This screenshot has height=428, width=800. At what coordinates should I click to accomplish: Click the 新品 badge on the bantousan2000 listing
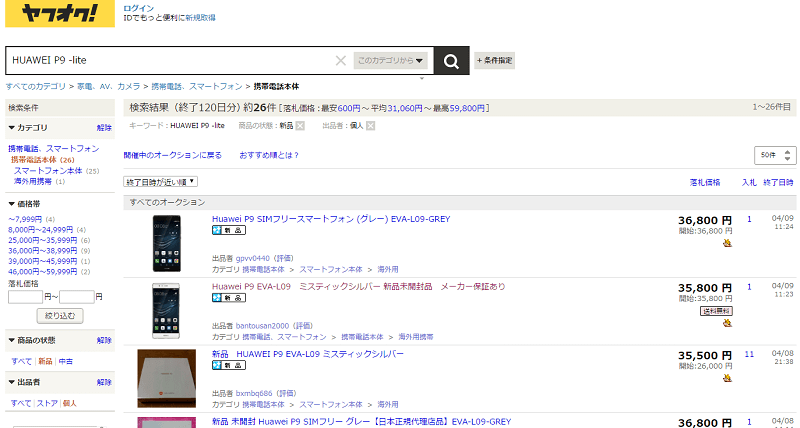point(229,297)
